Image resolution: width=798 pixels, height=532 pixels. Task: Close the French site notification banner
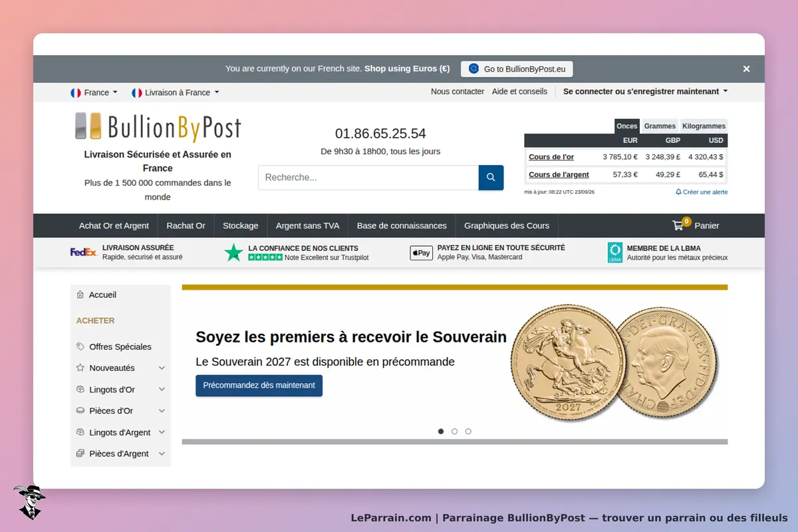click(746, 68)
